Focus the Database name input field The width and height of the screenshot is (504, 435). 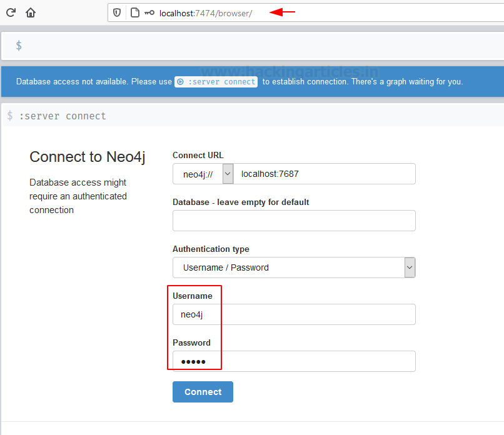(294, 221)
